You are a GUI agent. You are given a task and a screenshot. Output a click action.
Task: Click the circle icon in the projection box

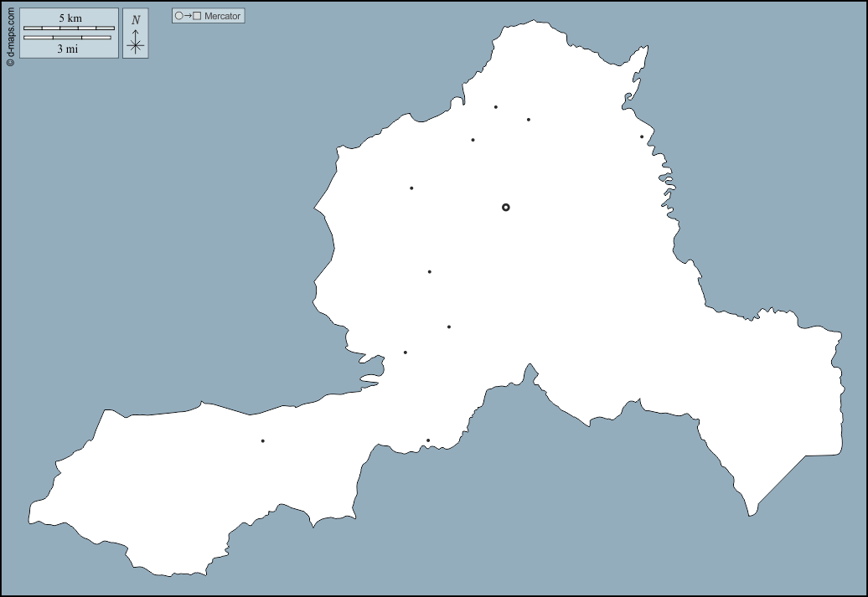tap(178, 16)
